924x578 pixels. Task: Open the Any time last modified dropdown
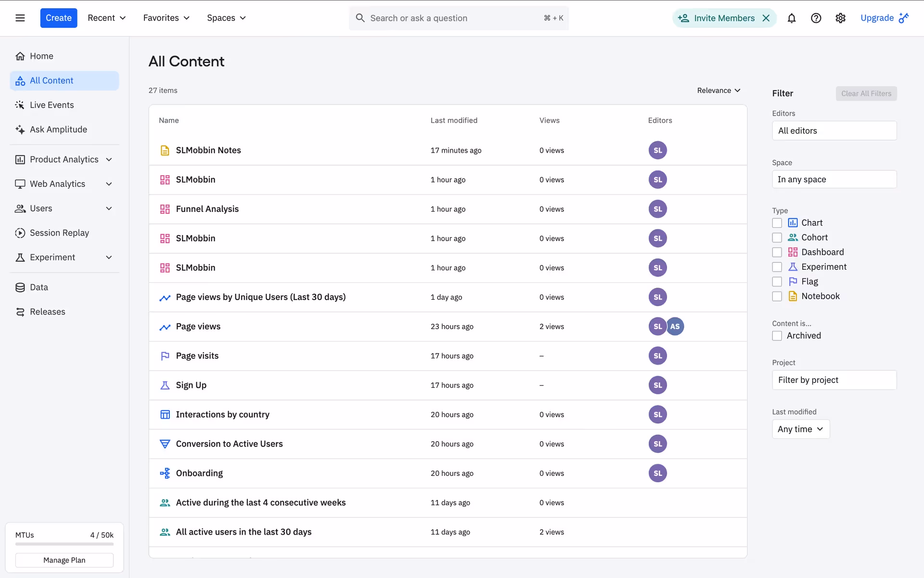800,429
